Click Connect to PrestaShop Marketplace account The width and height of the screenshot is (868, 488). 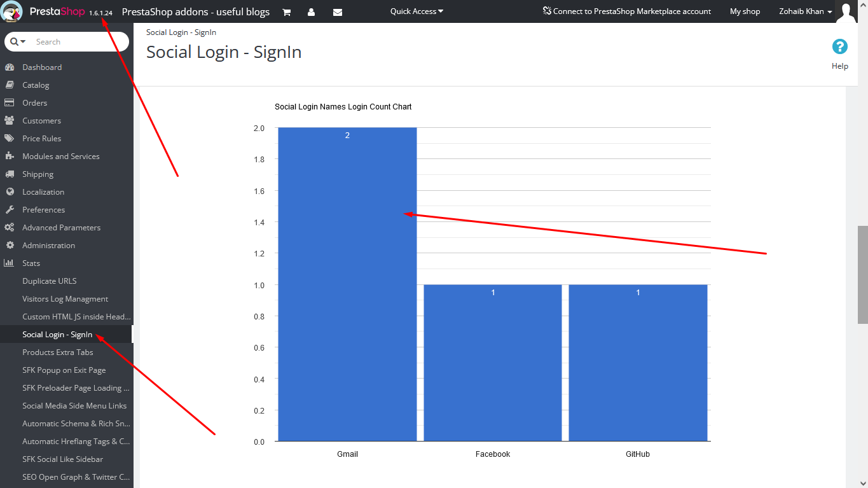coord(627,11)
